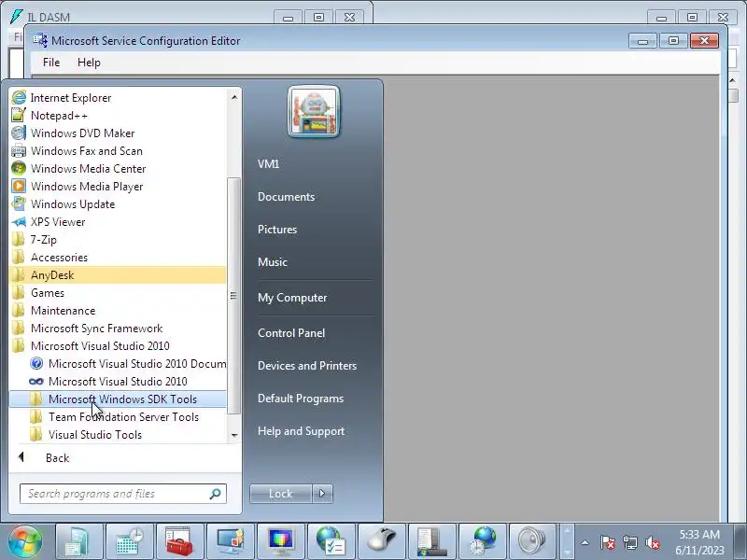Screen dimensions: 747x560
Task: Open Pictures from Start menu
Action: 277,230
